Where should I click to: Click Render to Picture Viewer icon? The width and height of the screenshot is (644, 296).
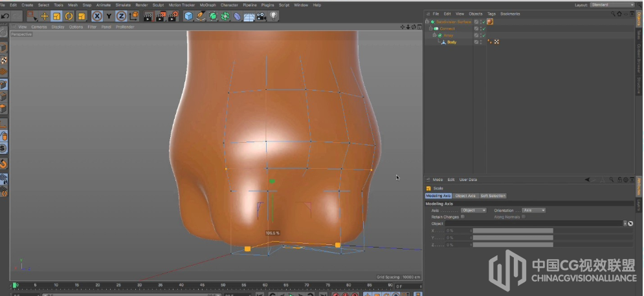(161, 16)
